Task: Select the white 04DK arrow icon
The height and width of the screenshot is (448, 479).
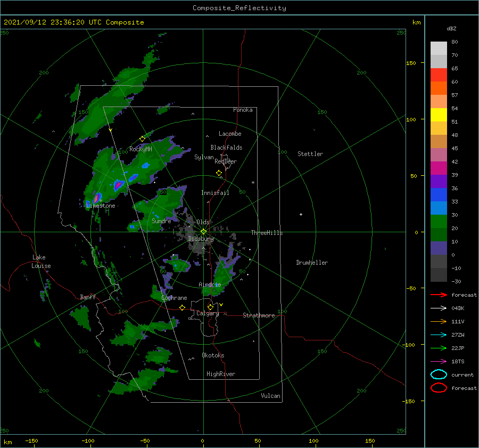Action: point(439,308)
